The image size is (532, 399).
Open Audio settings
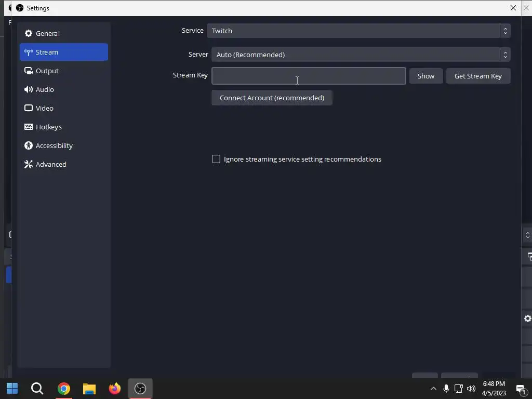point(64,89)
